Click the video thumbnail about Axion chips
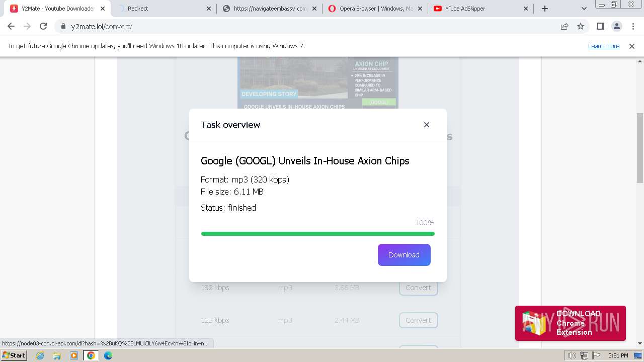 pyautogui.click(x=318, y=83)
